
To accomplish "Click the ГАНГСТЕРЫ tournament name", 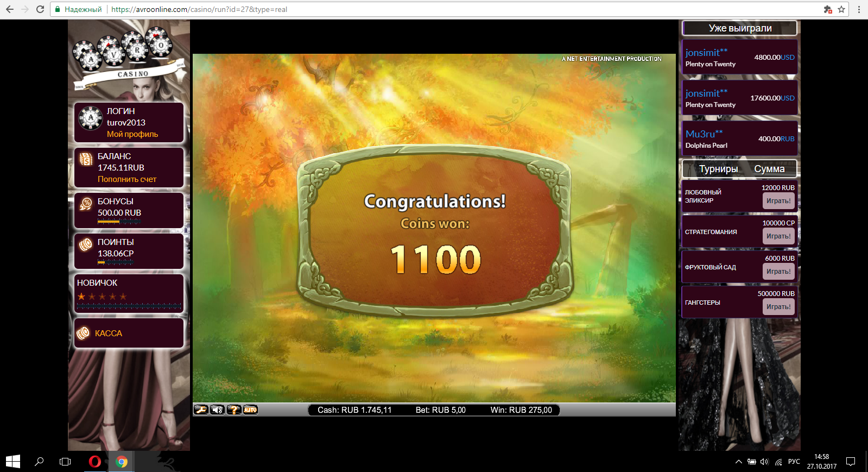I will [x=702, y=303].
